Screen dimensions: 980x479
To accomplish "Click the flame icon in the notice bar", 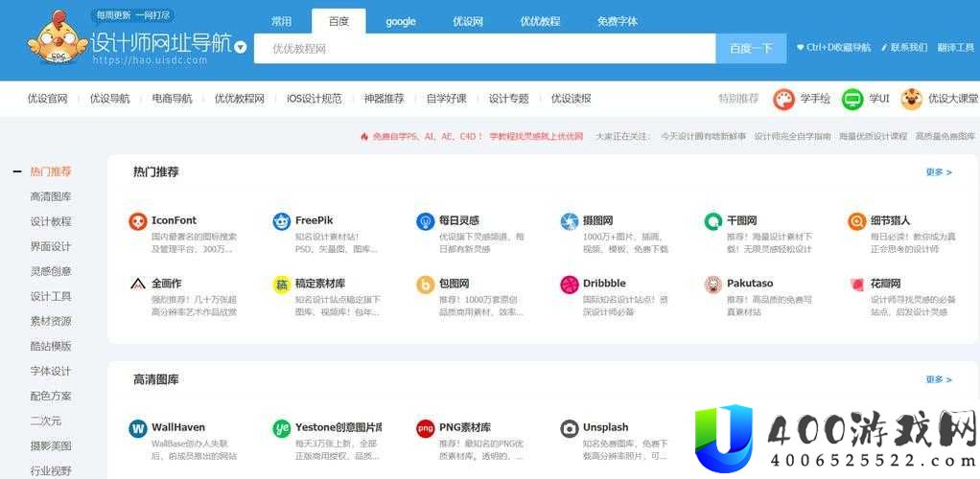I will click(x=364, y=136).
